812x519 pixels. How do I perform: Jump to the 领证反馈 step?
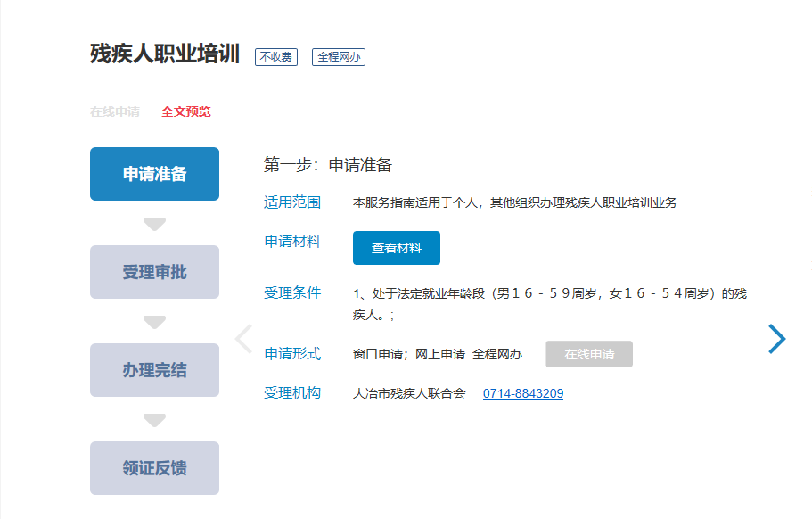[x=154, y=468]
